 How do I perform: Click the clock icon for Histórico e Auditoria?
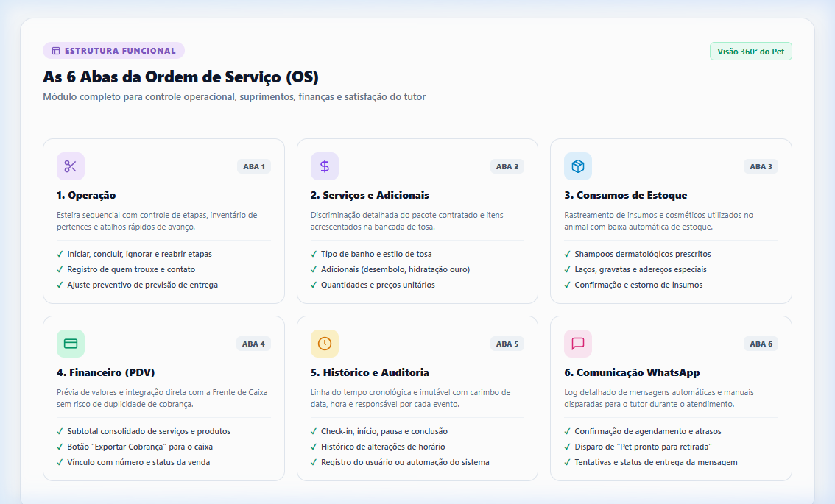324,344
